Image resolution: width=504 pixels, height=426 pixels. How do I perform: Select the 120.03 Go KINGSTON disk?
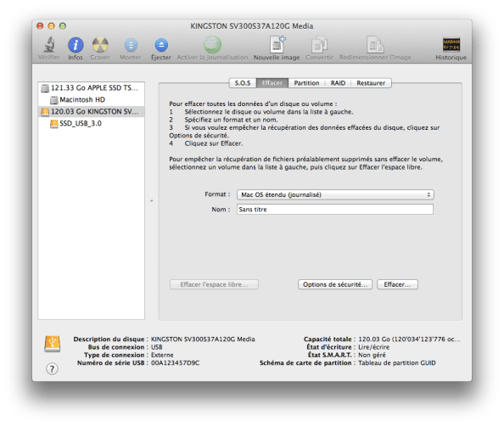point(92,111)
